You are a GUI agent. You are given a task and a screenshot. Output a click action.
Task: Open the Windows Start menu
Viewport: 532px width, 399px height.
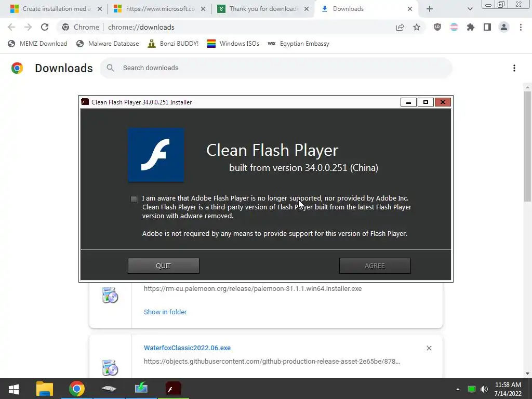(x=14, y=389)
